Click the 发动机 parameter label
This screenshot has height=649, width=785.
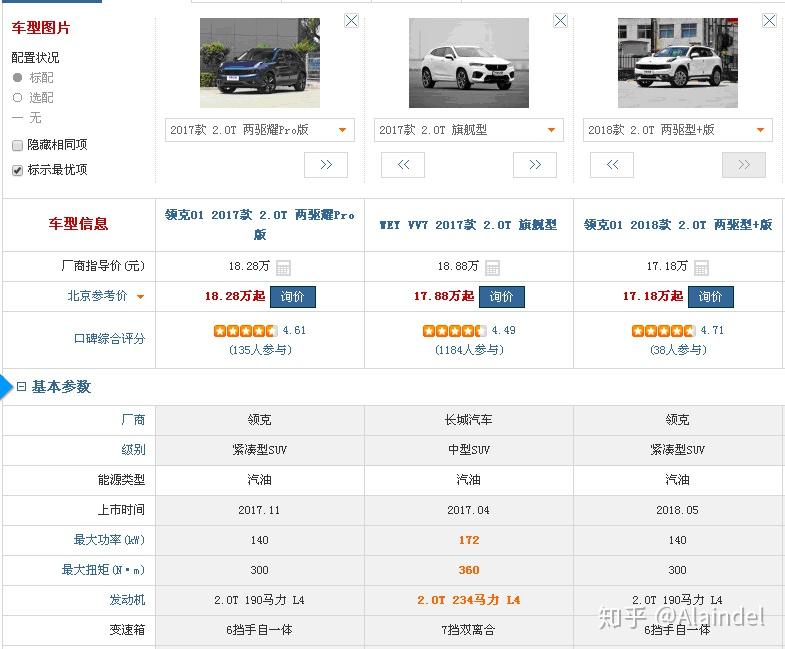point(127,600)
